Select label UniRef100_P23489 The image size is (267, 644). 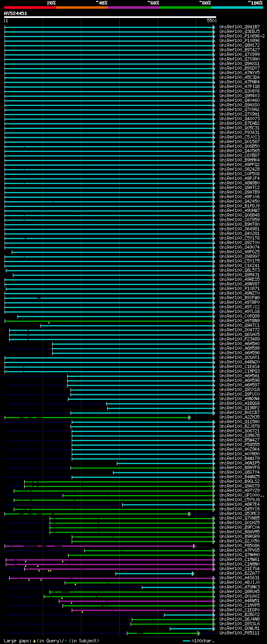(x=239, y=339)
